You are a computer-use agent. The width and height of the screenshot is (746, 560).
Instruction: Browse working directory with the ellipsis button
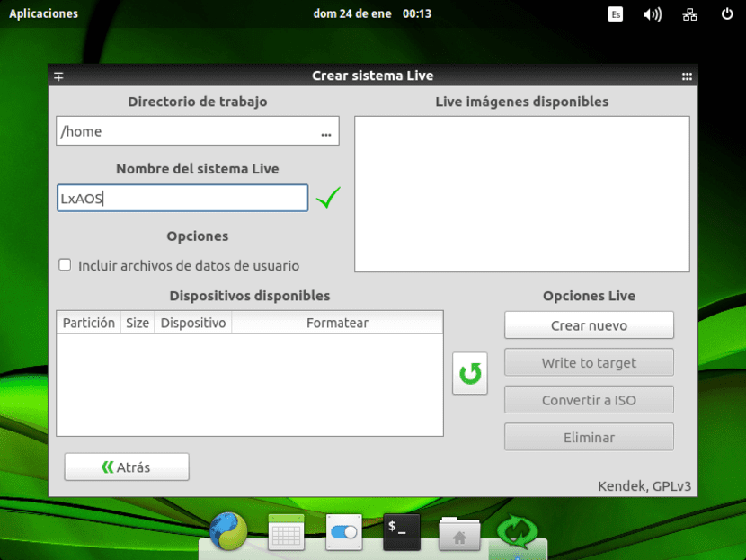[x=325, y=132]
